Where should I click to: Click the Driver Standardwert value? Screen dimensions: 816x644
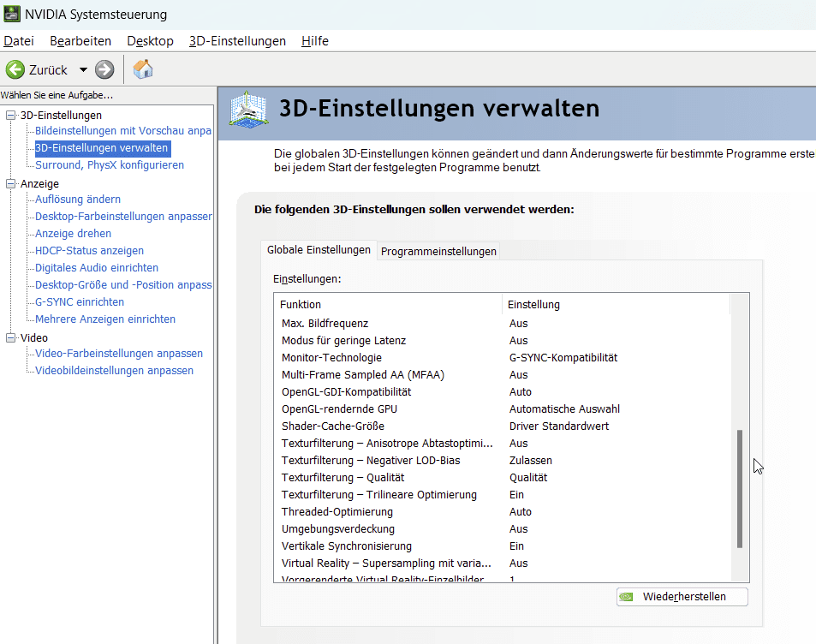(x=559, y=426)
